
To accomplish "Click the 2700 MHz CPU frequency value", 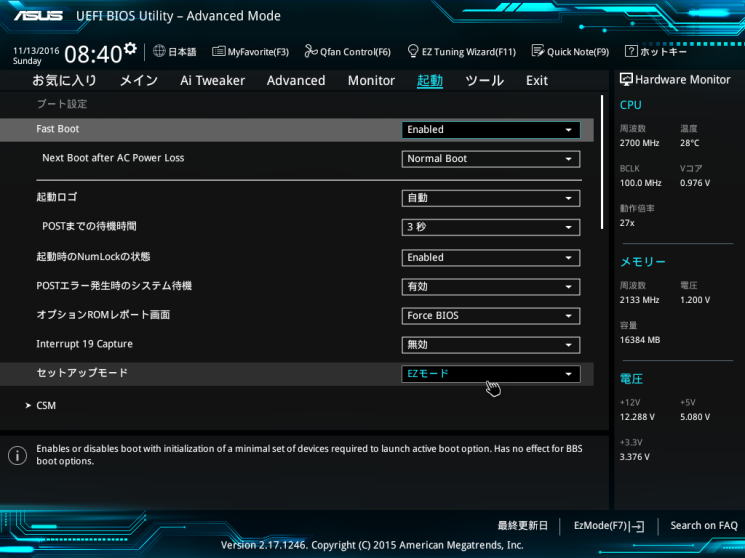I will pyautogui.click(x=640, y=143).
